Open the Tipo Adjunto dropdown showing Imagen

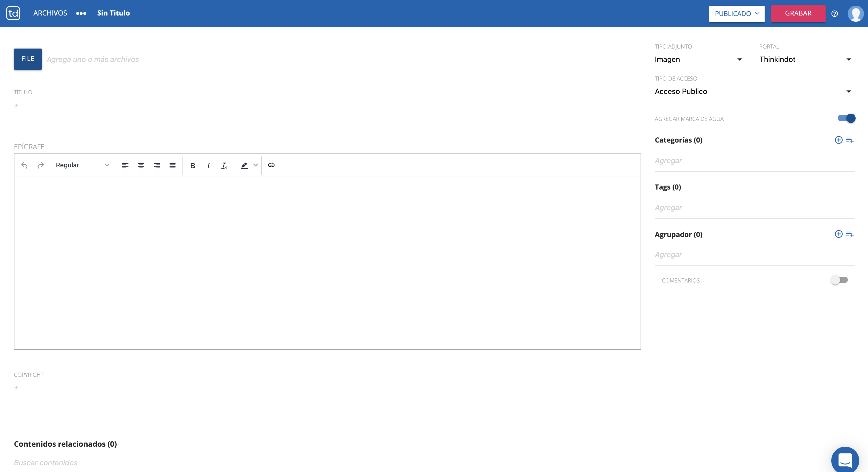[x=699, y=60]
